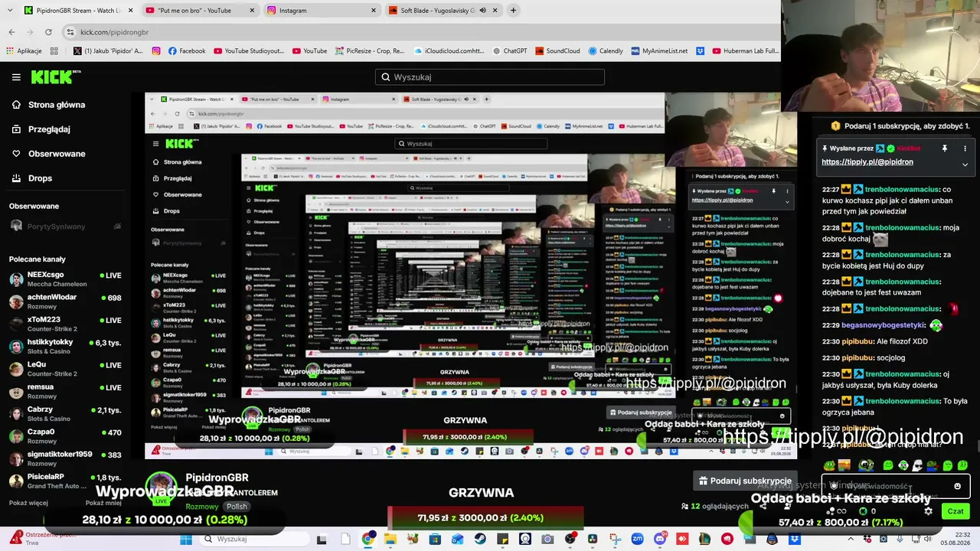Switch to the "Put me on bro" YouTube tab
This screenshot has width=980, height=551.
[x=201, y=11]
